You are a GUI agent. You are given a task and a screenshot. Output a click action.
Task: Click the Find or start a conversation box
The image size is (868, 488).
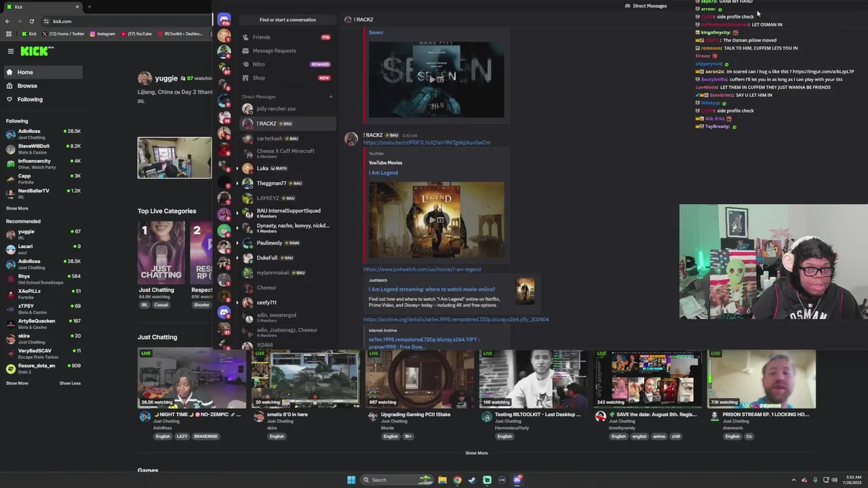pyautogui.click(x=288, y=20)
